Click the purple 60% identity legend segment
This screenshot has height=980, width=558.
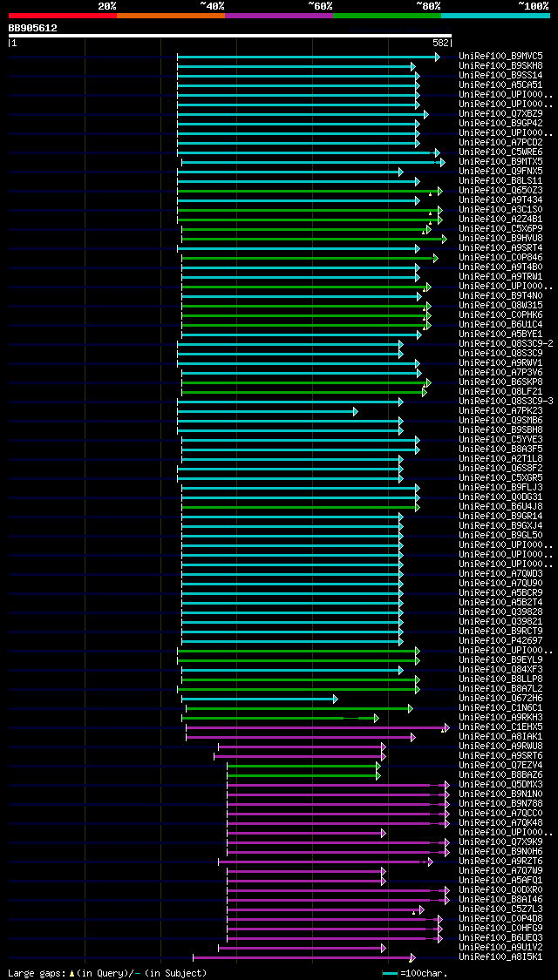pos(279,15)
